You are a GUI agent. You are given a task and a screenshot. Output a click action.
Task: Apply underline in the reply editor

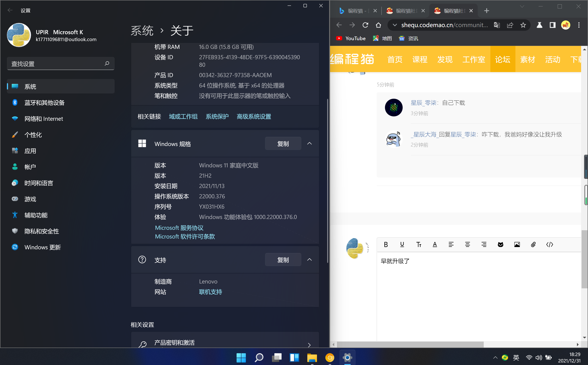coord(402,244)
